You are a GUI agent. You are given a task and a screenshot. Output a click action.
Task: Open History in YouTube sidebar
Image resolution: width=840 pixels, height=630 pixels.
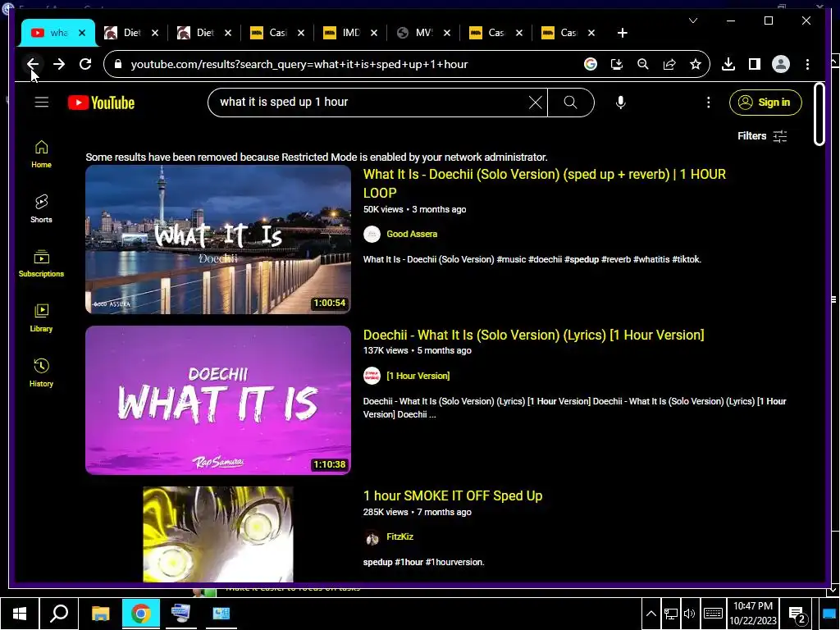coord(41,373)
